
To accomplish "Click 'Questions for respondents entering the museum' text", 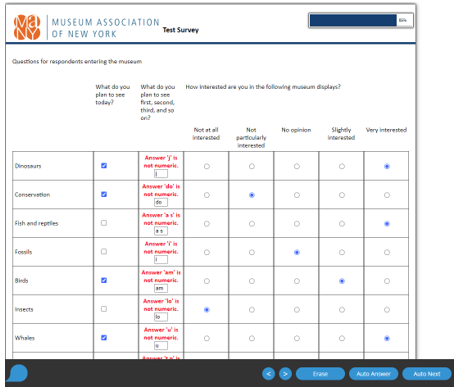I will click(77, 61).
